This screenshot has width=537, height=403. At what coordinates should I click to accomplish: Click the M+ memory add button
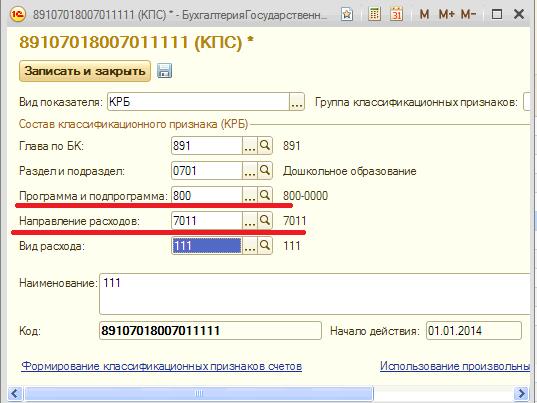click(447, 14)
